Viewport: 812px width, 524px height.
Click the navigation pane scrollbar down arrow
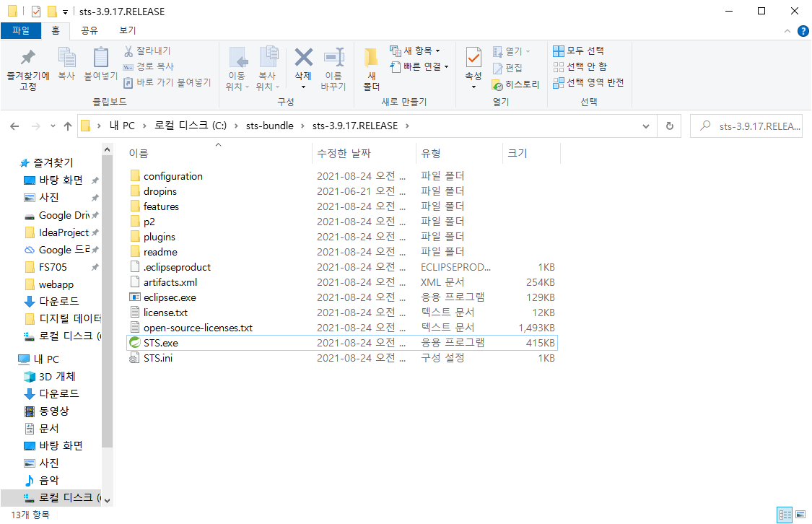[108, 500]
